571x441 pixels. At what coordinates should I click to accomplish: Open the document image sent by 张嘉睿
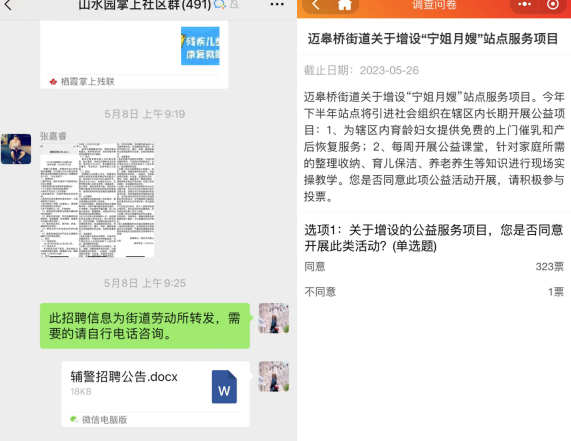(x=97, y=200)
